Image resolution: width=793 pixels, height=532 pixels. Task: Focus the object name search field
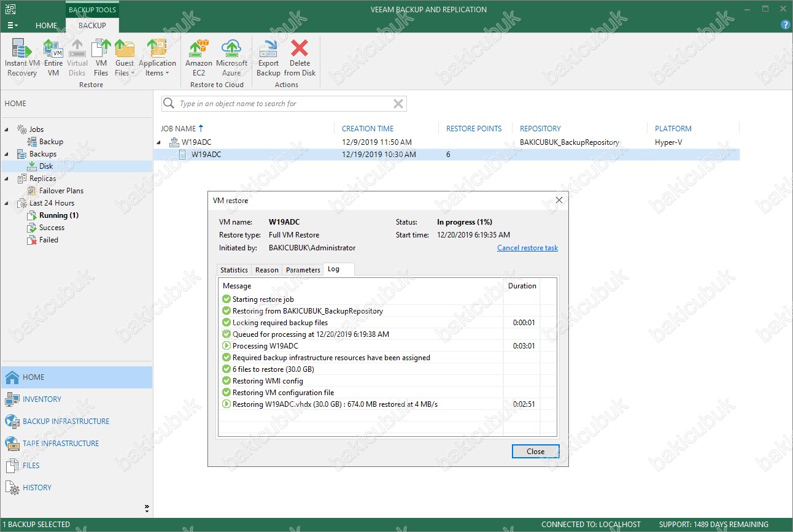click(284, 104)
